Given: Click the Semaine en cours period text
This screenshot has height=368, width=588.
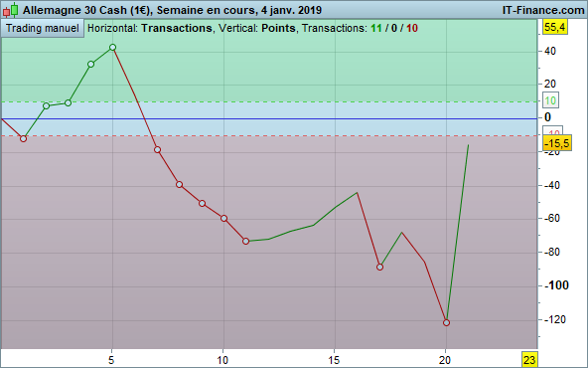Looking at the screenshot, I should [207, 10].
